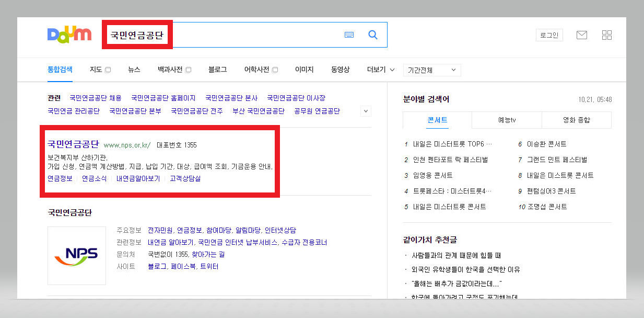Click the NPS logo thumbnail
The height and width of the screenshot is (318, 644).
[x=76, y=255]
